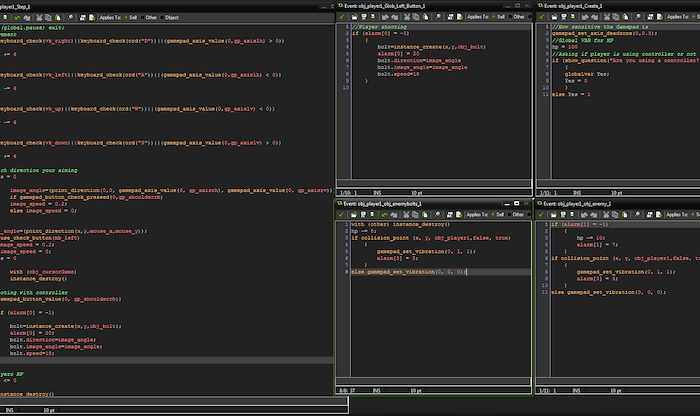The height and width of the screenshot is (416, 700).
Task: Syntax check document icon in Step window toolbar
Action: (92, 17)
